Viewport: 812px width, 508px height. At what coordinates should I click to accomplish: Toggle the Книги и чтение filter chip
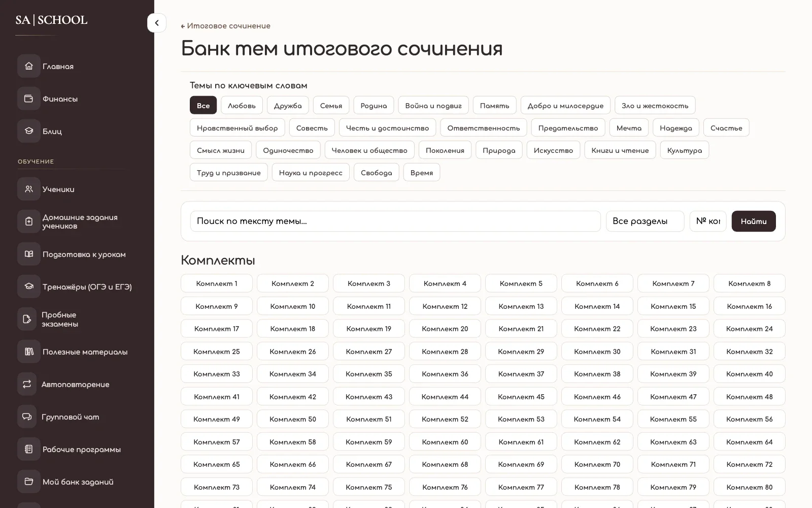(620, 150)
